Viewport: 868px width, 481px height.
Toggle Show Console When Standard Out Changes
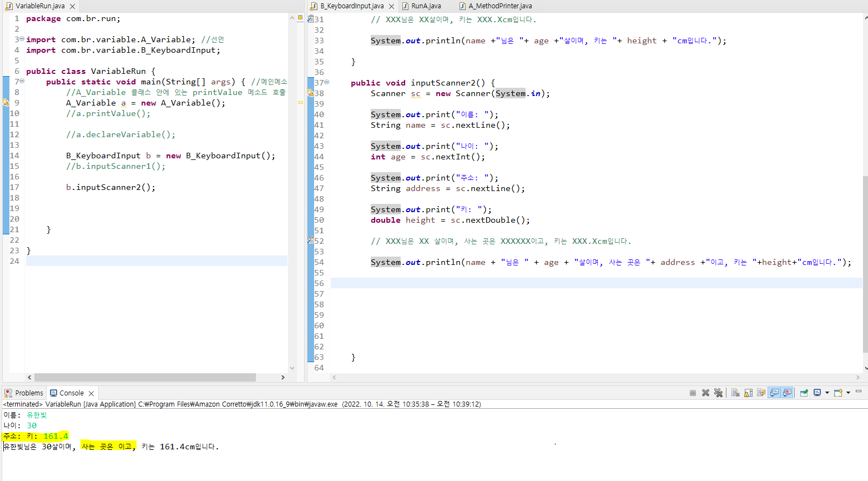pyautogui.click(x=774, y=393)
